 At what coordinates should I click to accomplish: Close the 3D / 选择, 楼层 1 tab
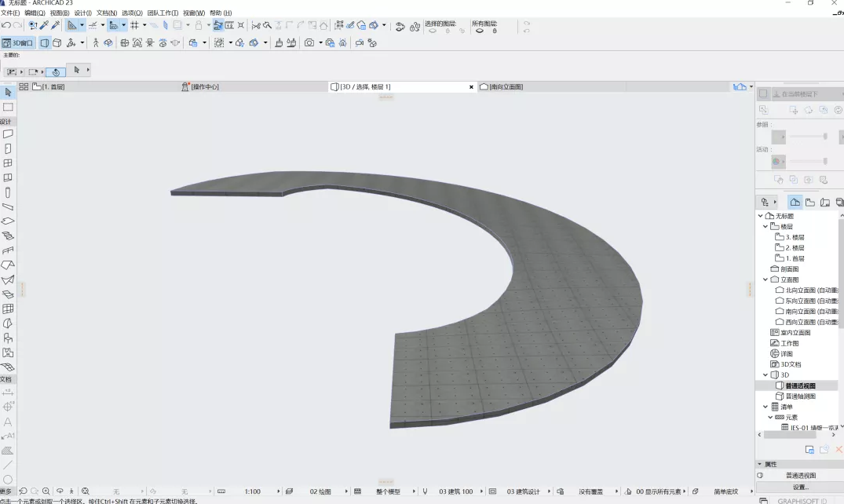pos(472,86)
